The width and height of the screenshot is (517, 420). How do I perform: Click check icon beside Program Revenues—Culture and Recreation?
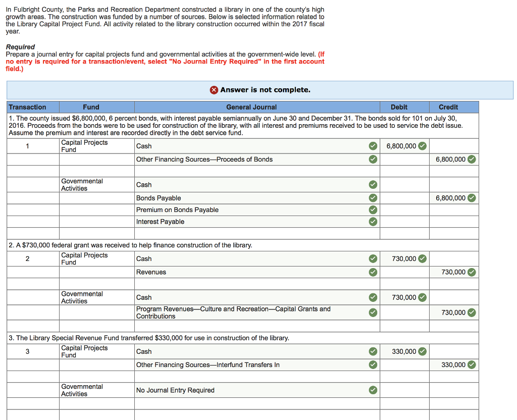click(x=373, y=312)
